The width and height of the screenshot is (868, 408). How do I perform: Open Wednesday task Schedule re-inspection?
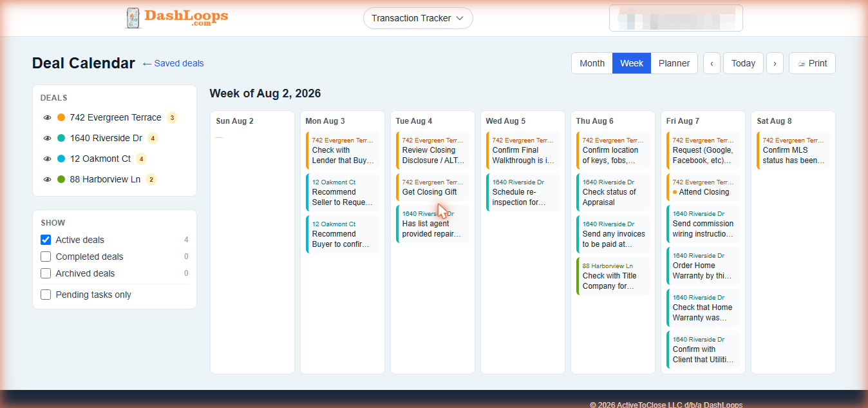pos(523,192)
